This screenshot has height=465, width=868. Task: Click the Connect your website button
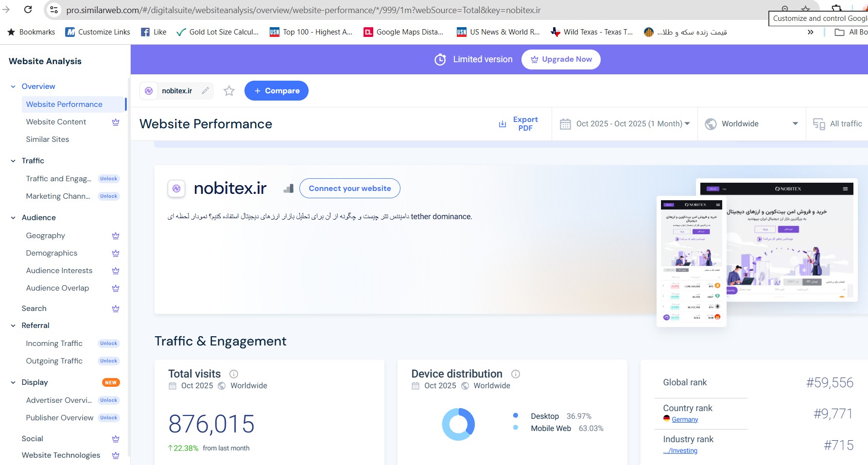coord(350,189)
